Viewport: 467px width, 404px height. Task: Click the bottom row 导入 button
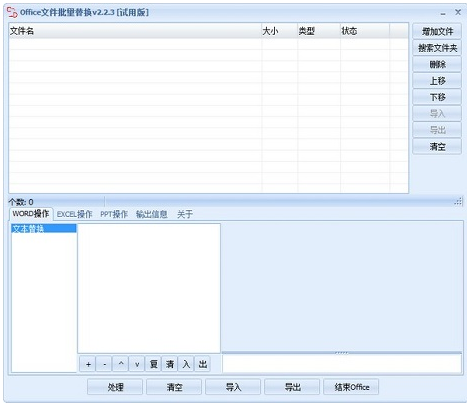[233, 387]
